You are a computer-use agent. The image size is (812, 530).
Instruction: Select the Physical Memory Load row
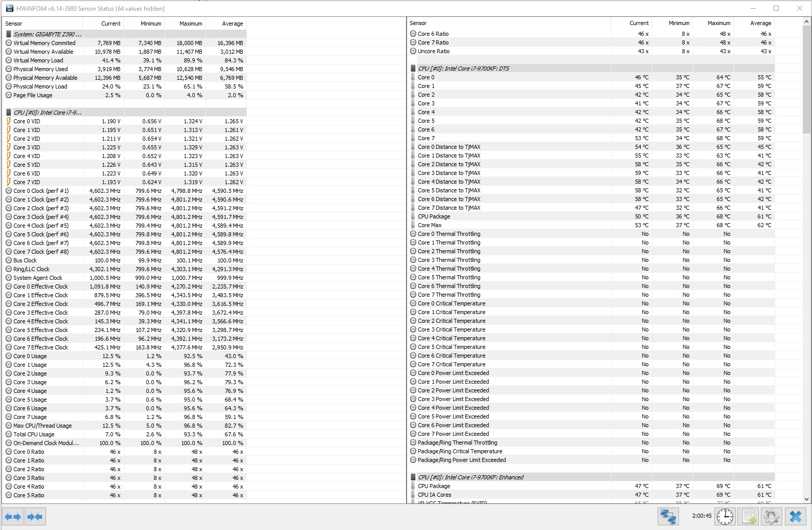(125, 86)
